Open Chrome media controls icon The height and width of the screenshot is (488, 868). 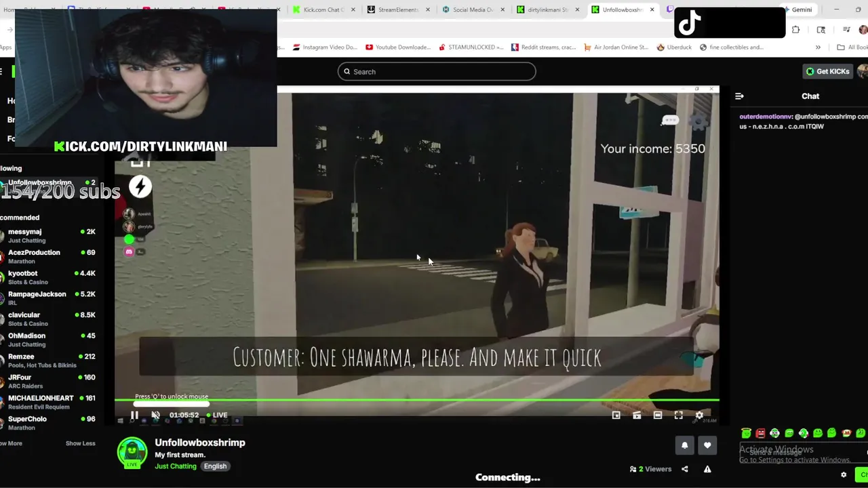tap(846, 30)
